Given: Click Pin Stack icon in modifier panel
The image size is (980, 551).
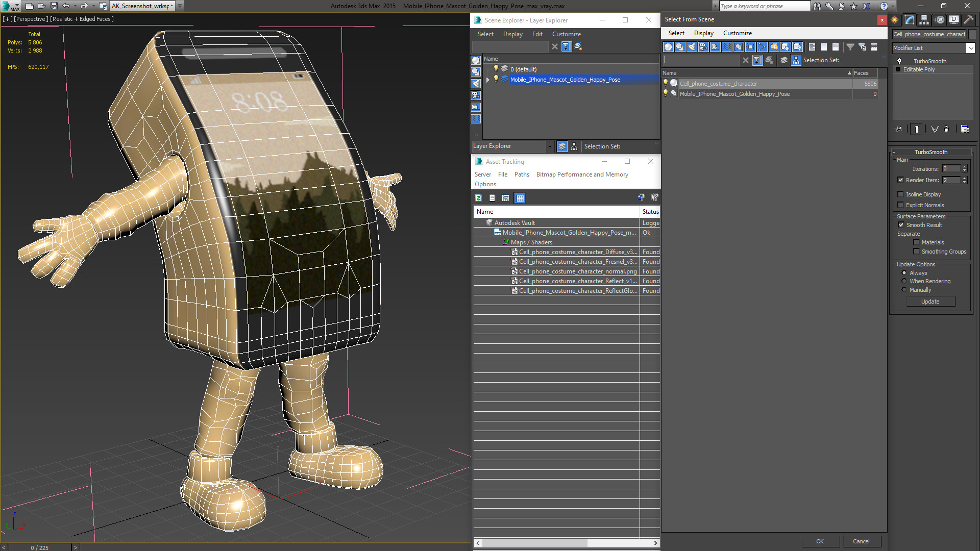Looking at the screenshot, I should (899, 129).
